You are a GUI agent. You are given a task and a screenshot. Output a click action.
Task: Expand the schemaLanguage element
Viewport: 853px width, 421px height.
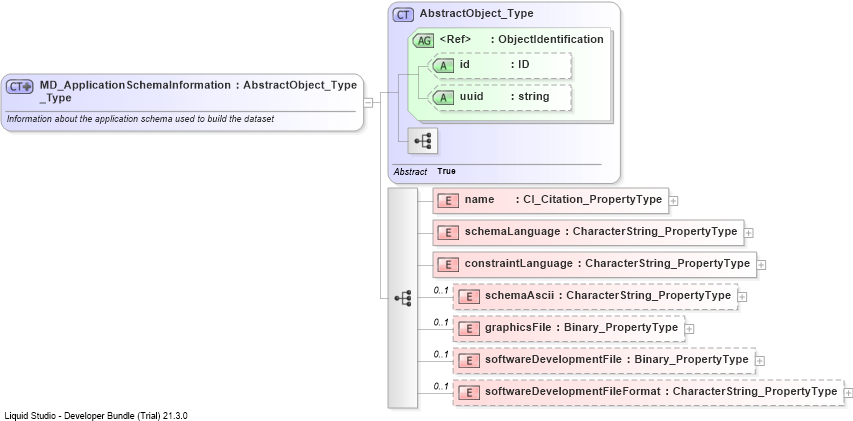tap(749, 233)
